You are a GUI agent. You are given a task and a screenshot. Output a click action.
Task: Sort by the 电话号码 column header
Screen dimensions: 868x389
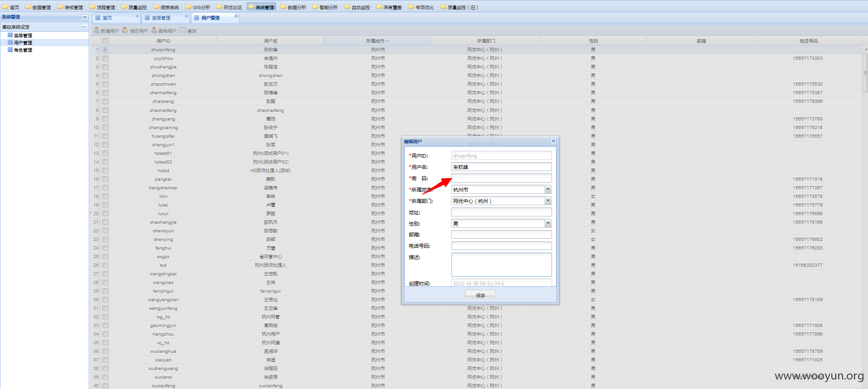click(808, 41)
